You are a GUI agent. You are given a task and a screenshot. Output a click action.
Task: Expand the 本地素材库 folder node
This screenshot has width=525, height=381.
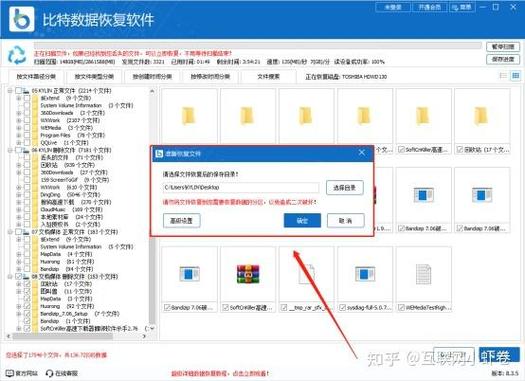pos(19,217)
